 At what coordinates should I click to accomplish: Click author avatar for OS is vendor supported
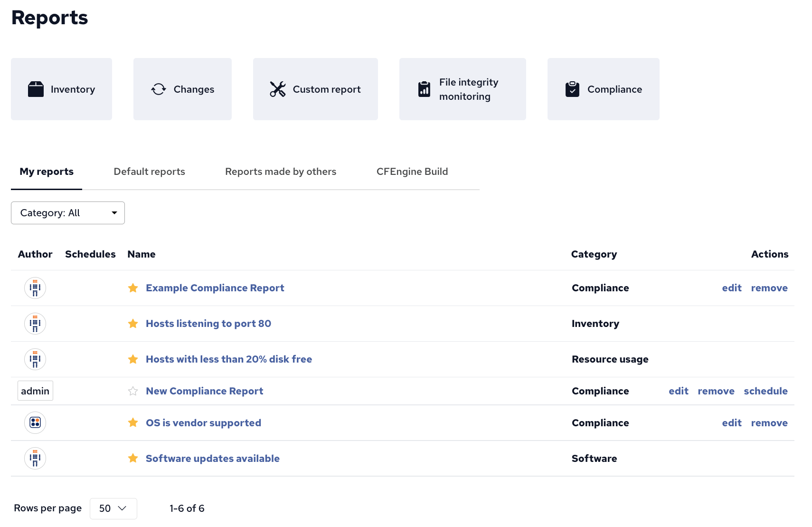(35, 422)
